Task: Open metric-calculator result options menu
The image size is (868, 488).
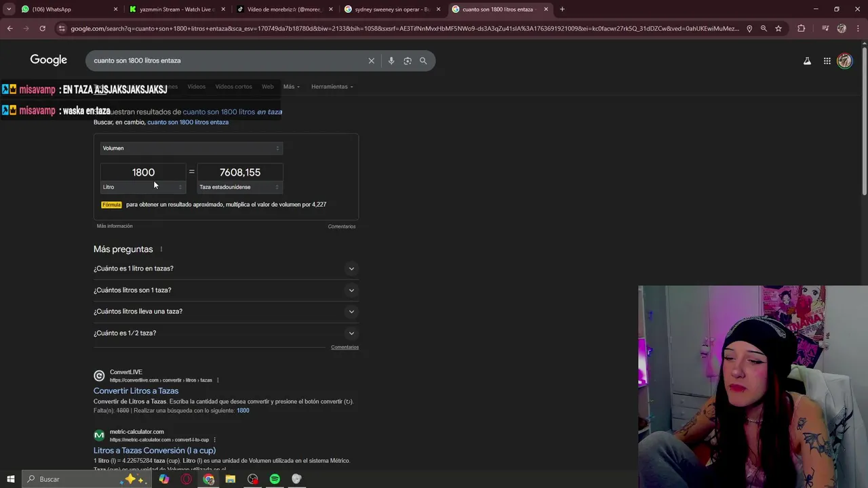Action: coord(214,440)
